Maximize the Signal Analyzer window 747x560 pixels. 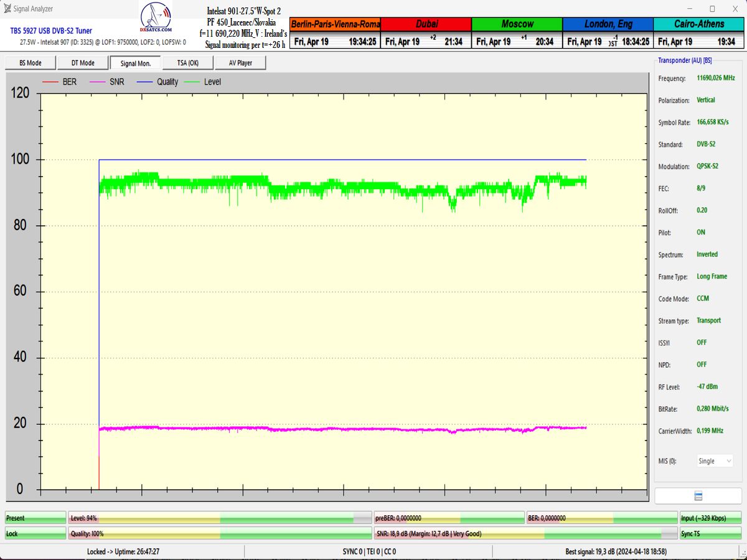(x=712, y=9)
